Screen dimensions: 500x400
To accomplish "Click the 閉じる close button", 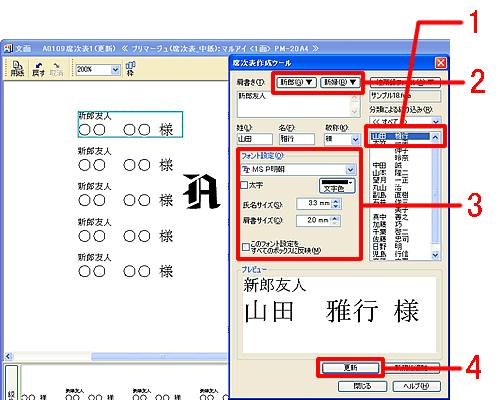I will 362,386.
